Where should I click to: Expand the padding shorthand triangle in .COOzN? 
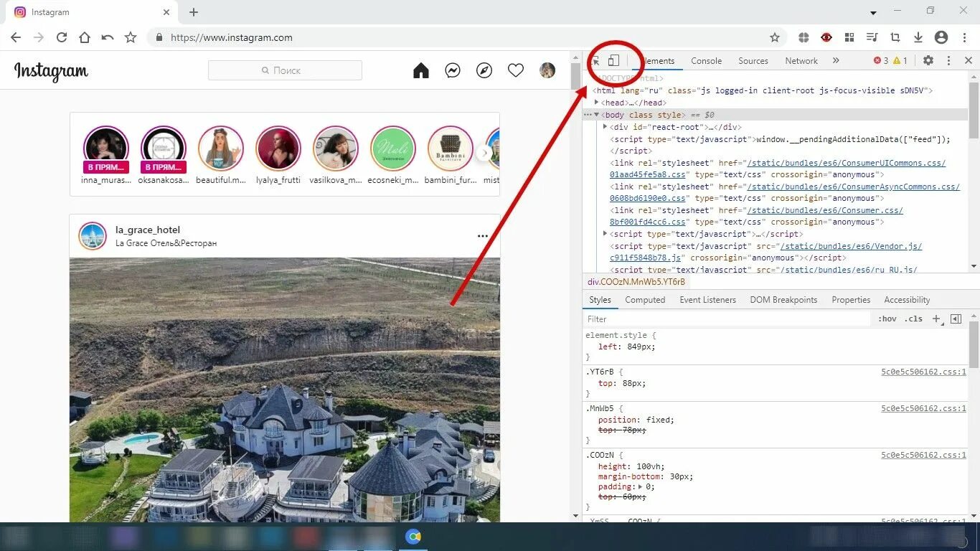click(x=641, y=486)
